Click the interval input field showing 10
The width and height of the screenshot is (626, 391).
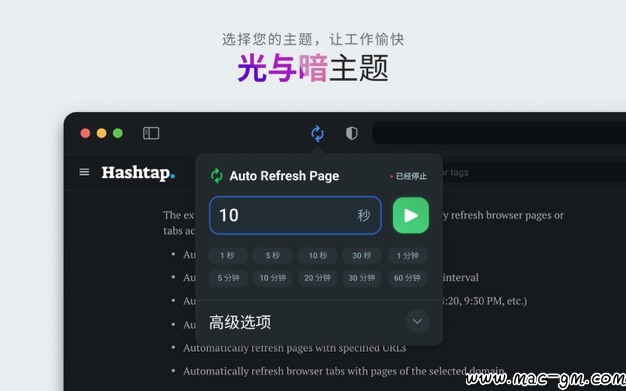tap(295, 215)
